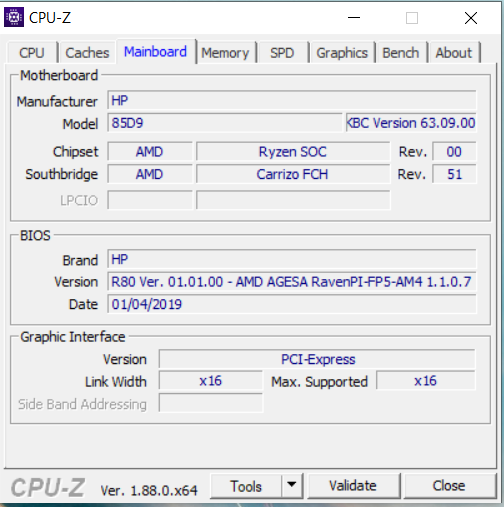Open the Caches tab
This screenshot has width=504, height=507.
(x=87, y=53)
